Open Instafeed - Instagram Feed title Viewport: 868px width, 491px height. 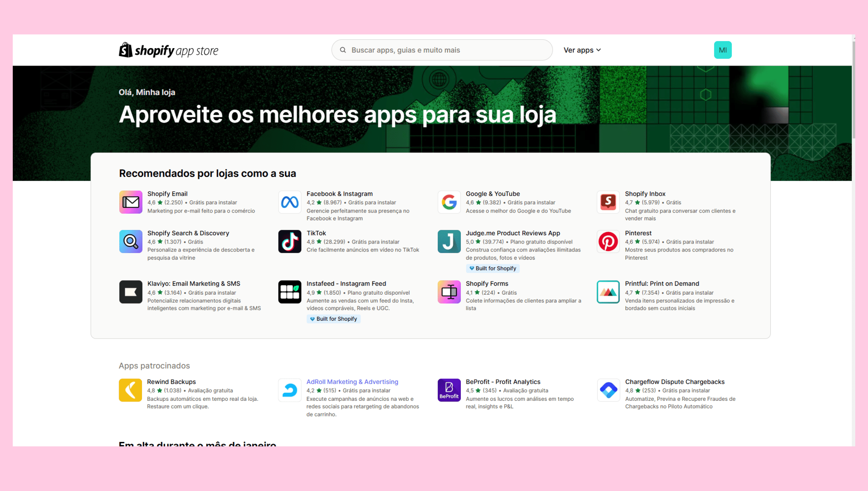pos(346,284)
